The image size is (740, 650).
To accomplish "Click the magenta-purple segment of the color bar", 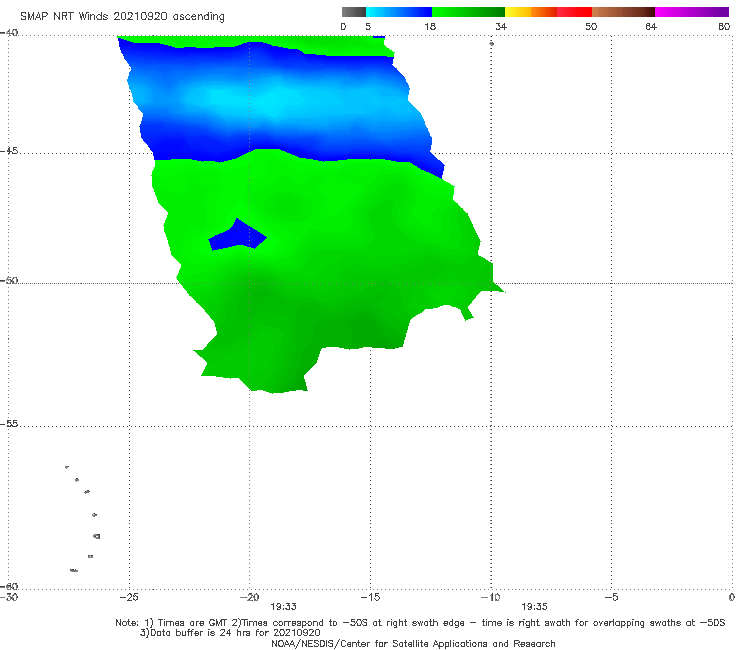I will pyautogui.click(x=692, y=12).
